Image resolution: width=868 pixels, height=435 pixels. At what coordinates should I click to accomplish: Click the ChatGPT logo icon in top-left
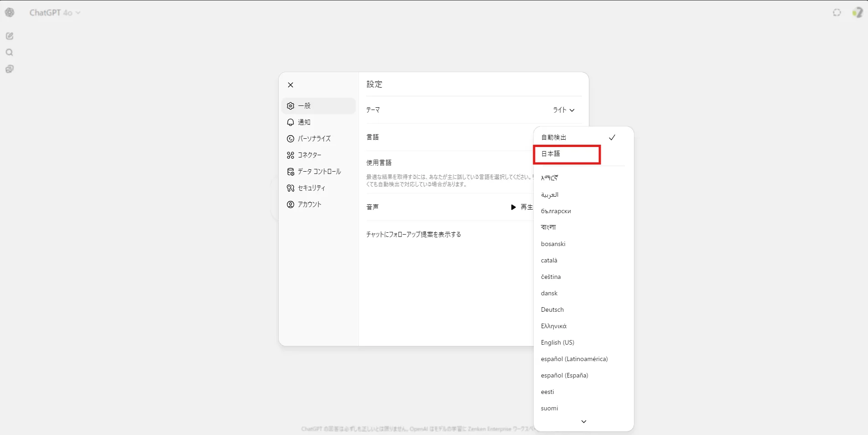(x=10, y=13)
